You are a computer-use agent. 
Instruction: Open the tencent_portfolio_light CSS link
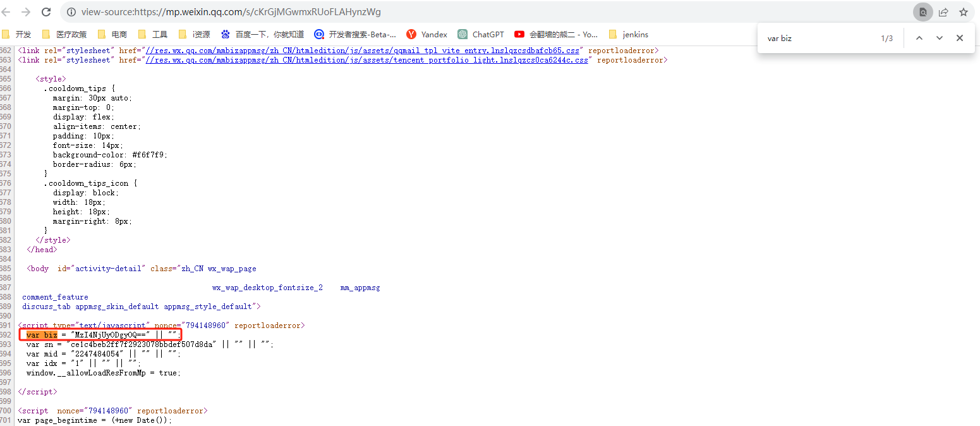[x=367, y=60]
